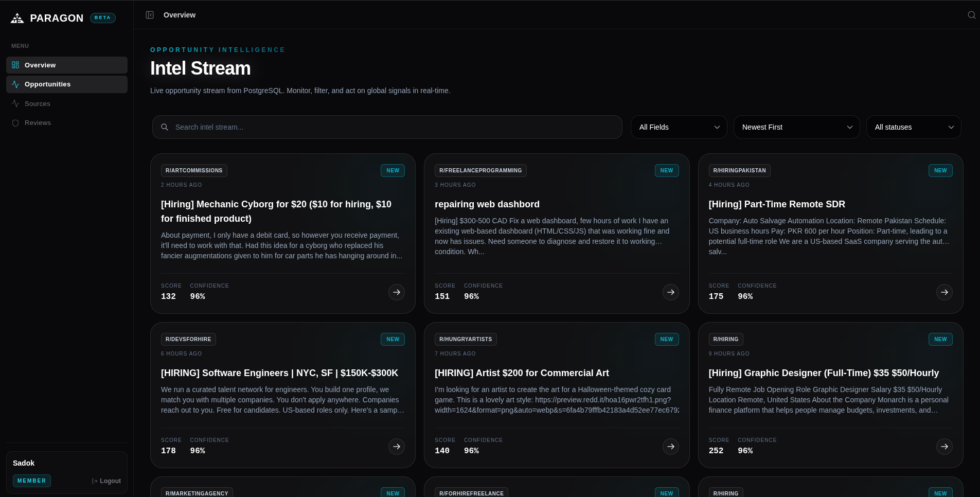This screenshot has height=497, width=980.
Task: Open the Artist $200 Commercial Art title
Action: (x=522, y=373)
